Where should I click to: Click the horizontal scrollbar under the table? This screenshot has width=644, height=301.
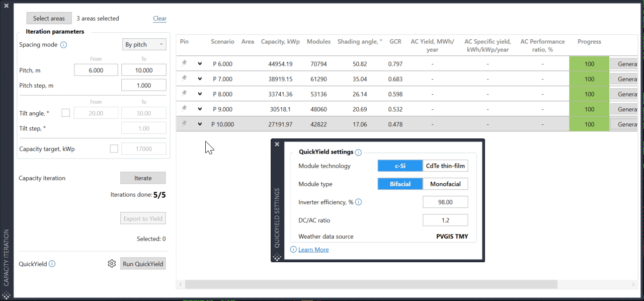click(371, 284)
